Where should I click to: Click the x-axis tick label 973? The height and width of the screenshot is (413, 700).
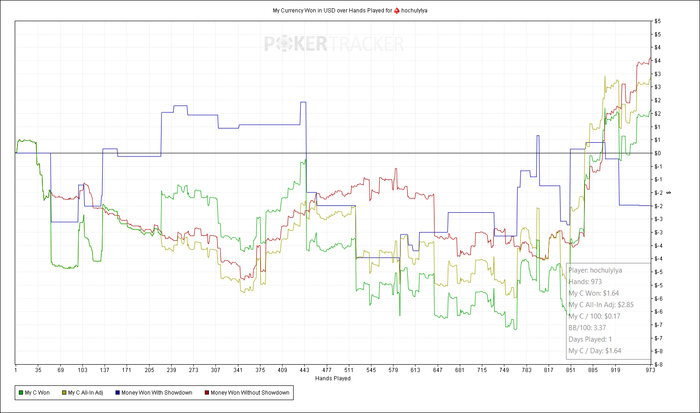650,370
